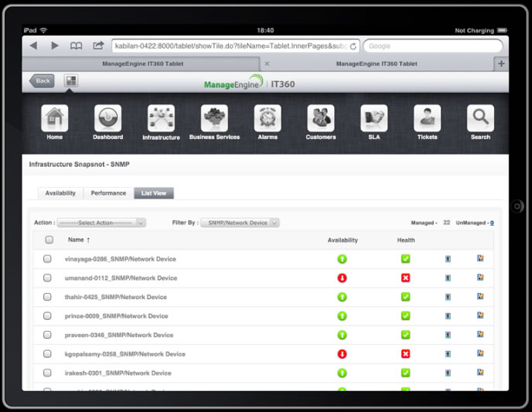Click red availability icon for umanand-0112
This screenshot has height=412, width=532.
(x=342, y=278)
